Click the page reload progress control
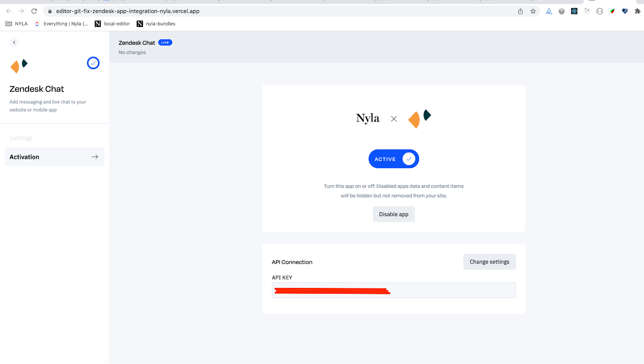Screen dimensions: 644x364 click(x=34, y=11)
